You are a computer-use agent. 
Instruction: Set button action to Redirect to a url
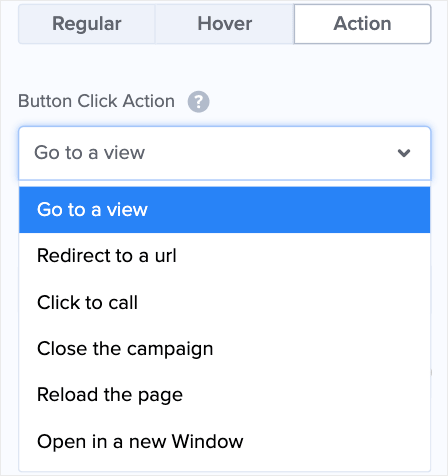click(x=225, y=256)
